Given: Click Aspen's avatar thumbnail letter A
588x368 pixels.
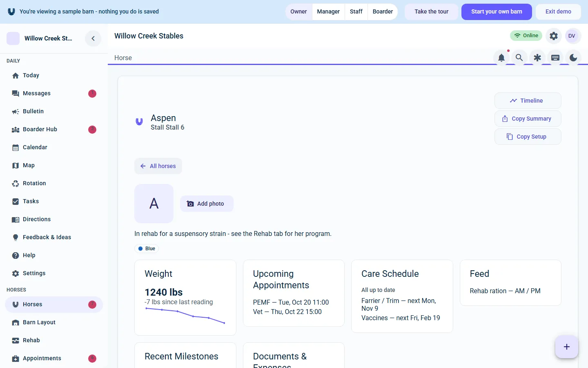Looking at the screenshot, I should [154, 204].
